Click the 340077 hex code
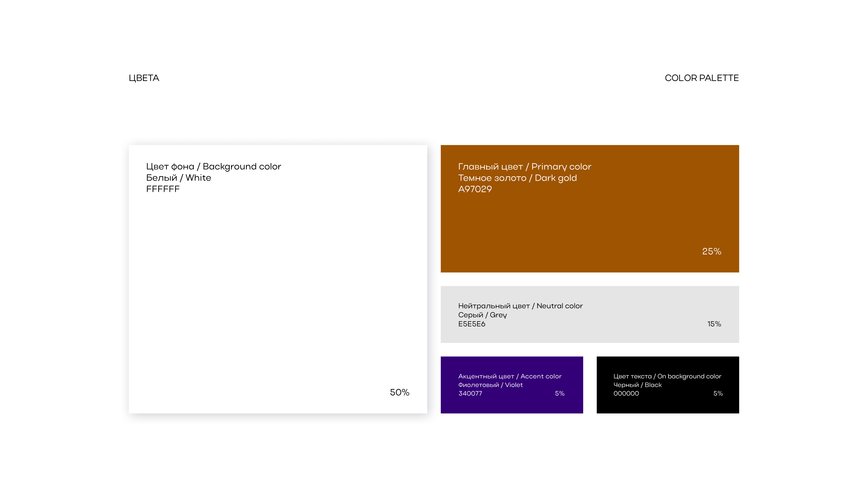 [x=470, y=393]
